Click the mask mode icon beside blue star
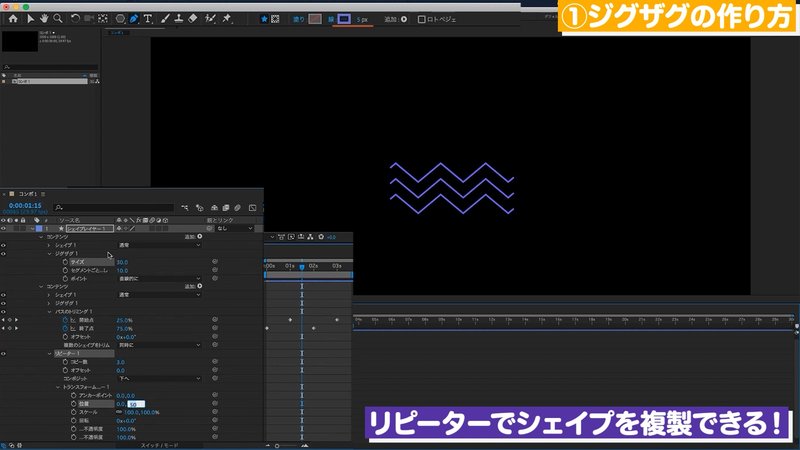 [275, 19]
